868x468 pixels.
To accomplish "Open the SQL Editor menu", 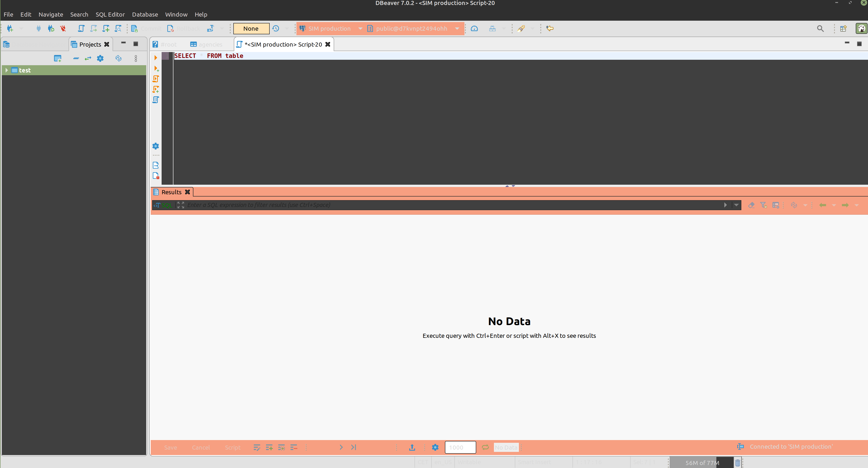I will click(x=110, y=15).
